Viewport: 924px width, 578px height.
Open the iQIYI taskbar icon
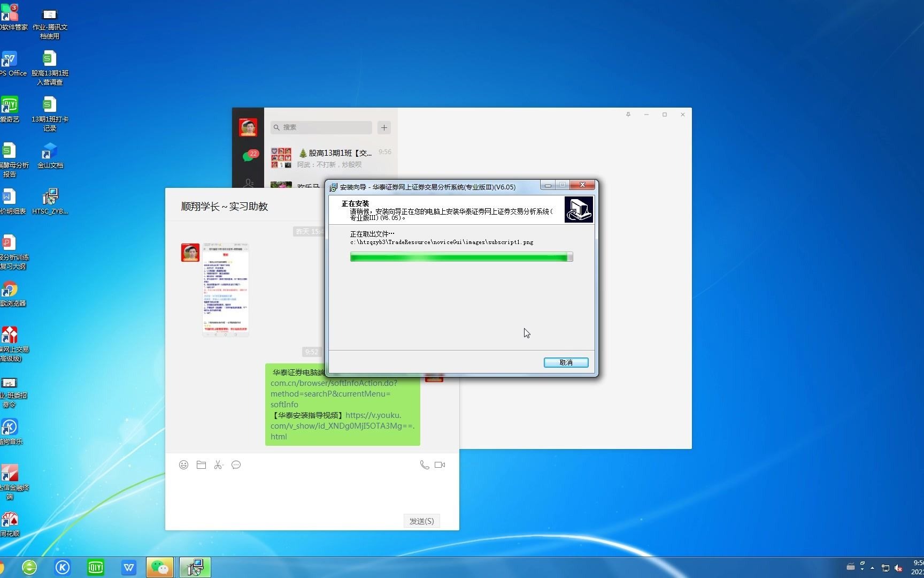point(95,567)
